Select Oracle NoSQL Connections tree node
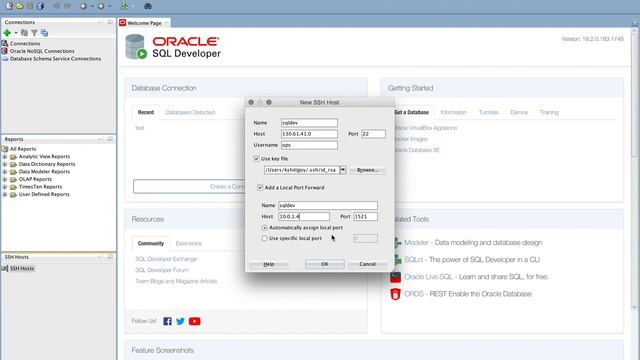 (x=42, y=51)
